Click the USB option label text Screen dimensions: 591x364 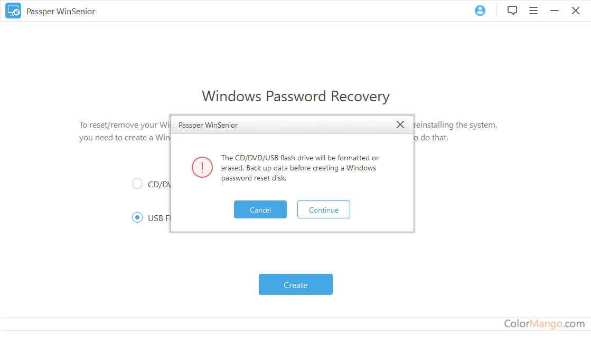click(158, 218)
